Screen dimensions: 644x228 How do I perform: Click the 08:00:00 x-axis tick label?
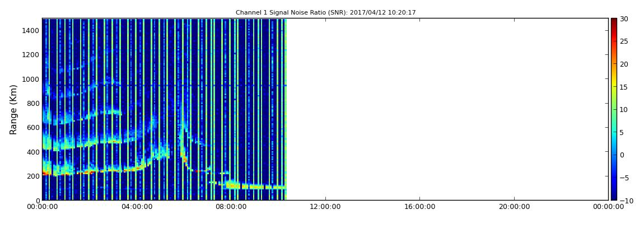pyautogui.click(x=231, y=207)
